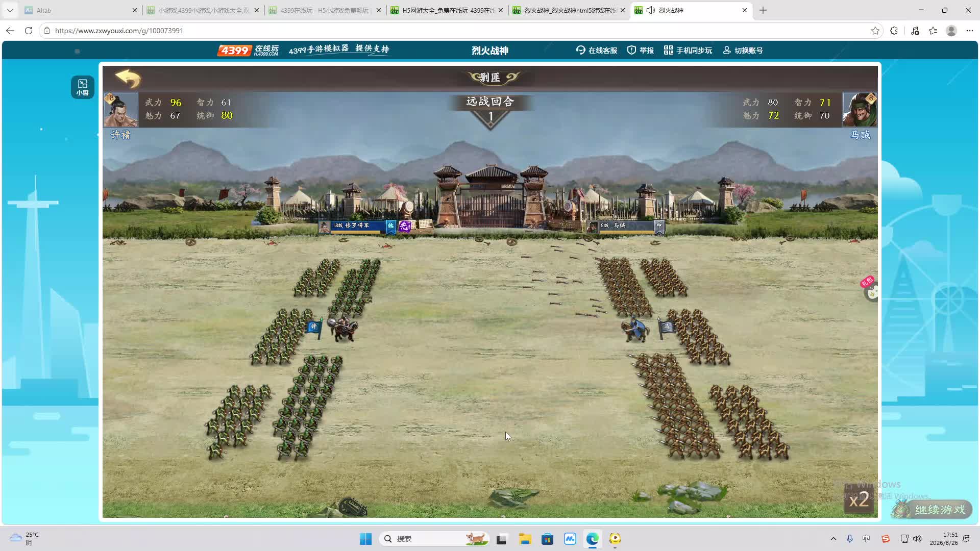Open volume control in tray

pos(917,539)
